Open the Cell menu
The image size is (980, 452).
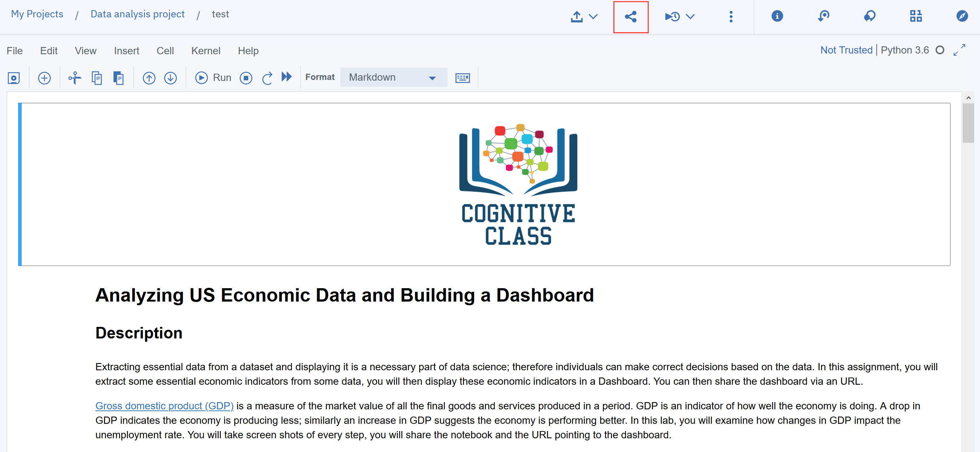(x=165, y=51)
